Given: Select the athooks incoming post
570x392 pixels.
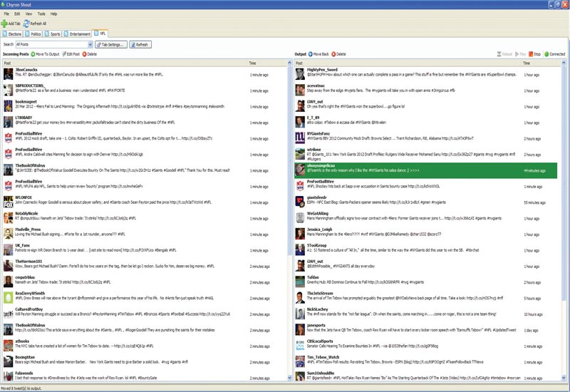Looking at the screenshot, I should [x=145, y=346].
